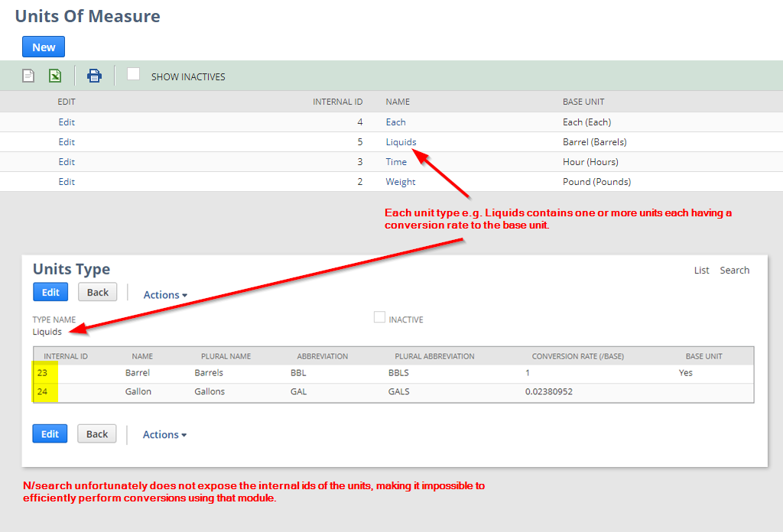Click the GALS plural abbreviation cell

[399, 392]
